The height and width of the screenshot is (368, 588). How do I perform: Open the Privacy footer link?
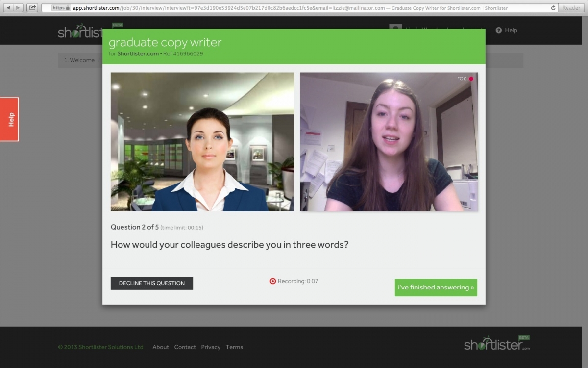point(210,347)
